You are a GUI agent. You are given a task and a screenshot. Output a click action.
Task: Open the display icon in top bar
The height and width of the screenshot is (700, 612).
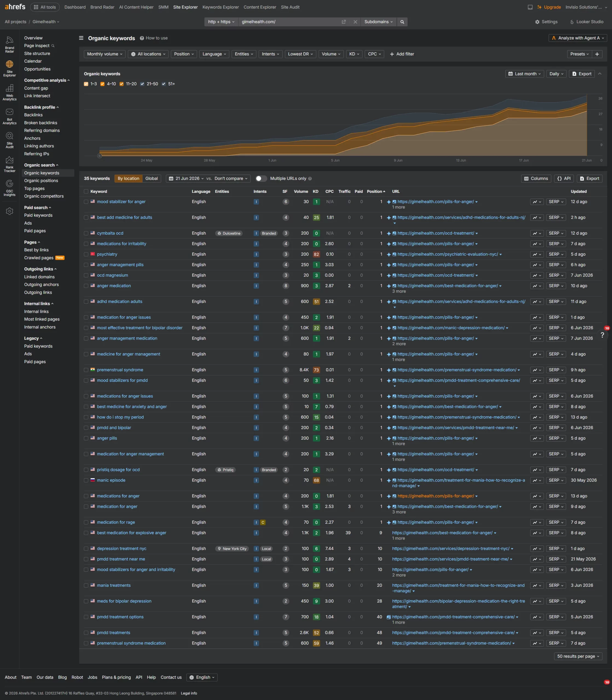530,7
